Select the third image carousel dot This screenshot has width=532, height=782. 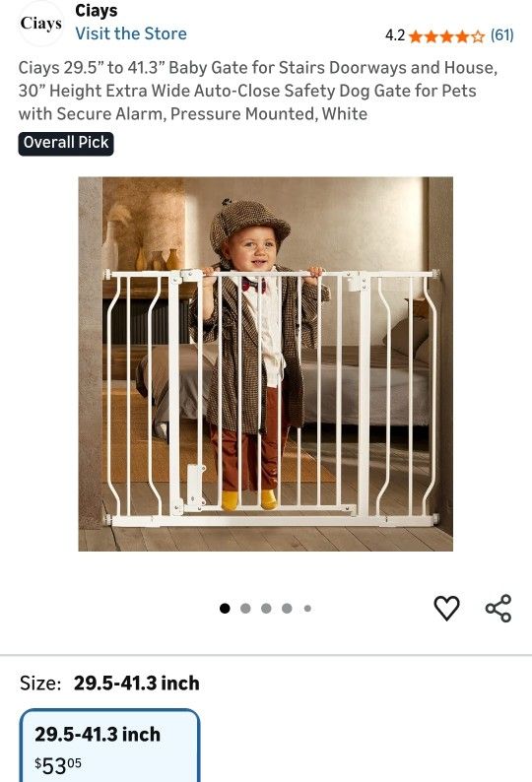(266, 608)
